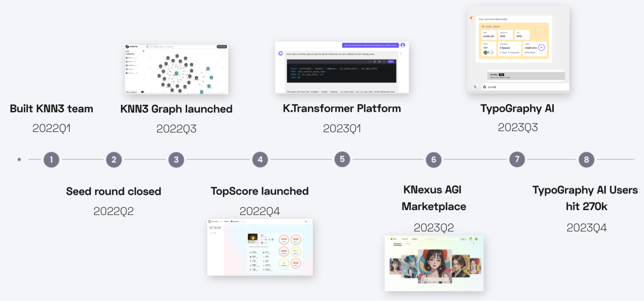Choose timeline marker number 6
Screen dimensions: 644x301
click(x=434, y=160)
